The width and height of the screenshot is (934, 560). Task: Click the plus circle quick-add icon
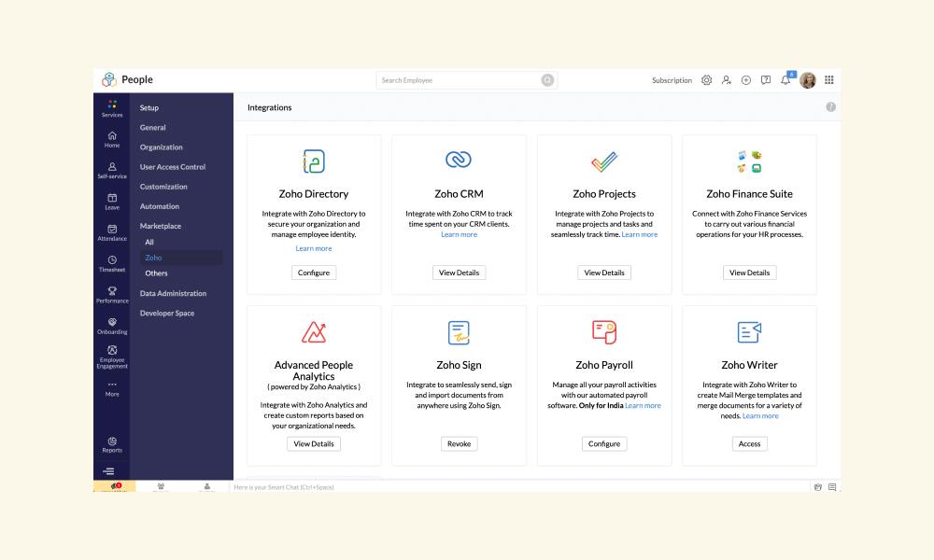click(x=745, y=79)
